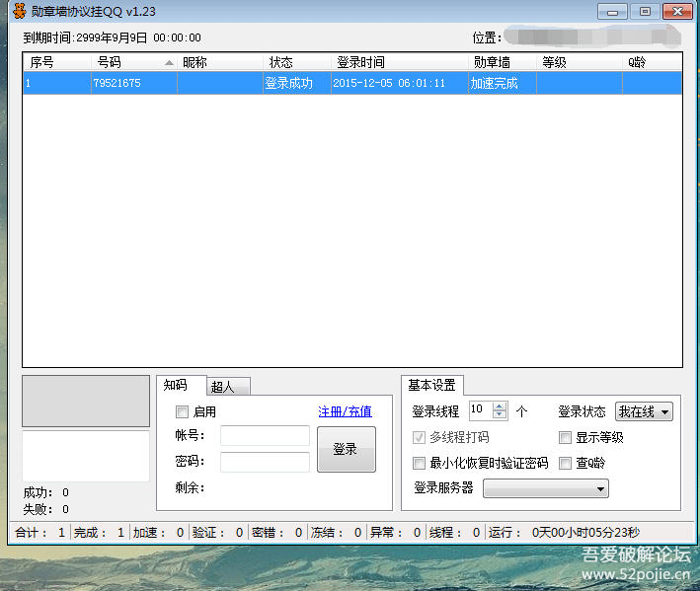The image size is (700, 591).
Task: Click the 登录 button
Action: coord(347,449)
